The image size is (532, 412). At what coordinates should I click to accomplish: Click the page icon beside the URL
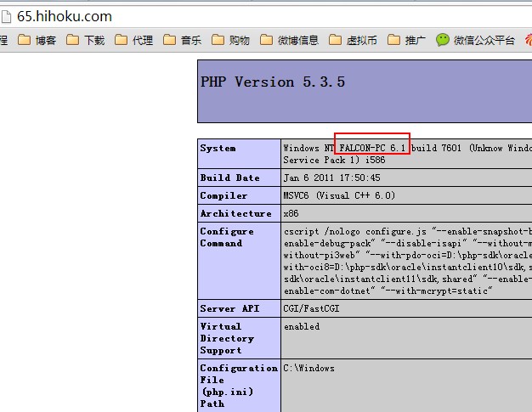pyautogui.click(x=6, y=16)
